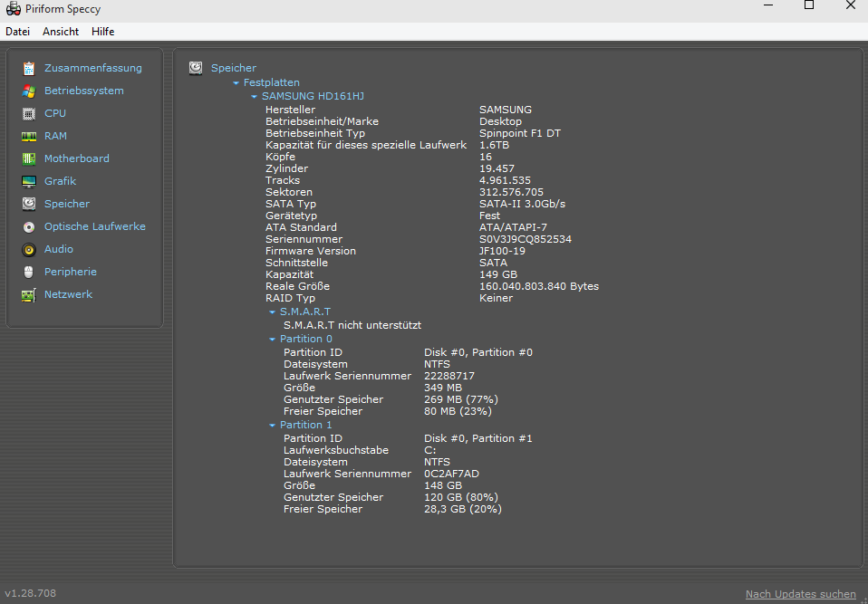Click the Zusammenfassung clipboard icon
The height and width of the screenshot is (604, 868).
(x=29, y=68)
